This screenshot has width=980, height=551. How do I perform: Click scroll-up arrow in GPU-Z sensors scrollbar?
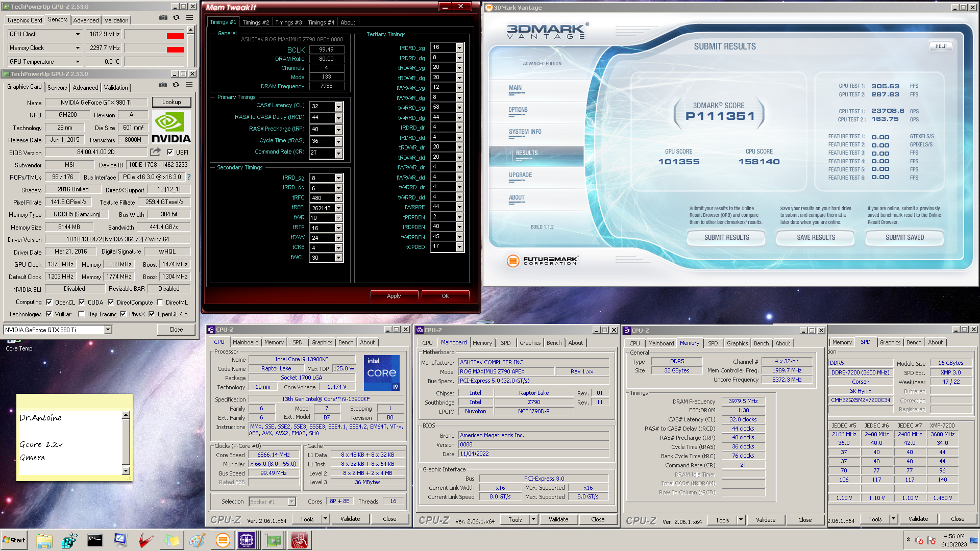[190, 30]
